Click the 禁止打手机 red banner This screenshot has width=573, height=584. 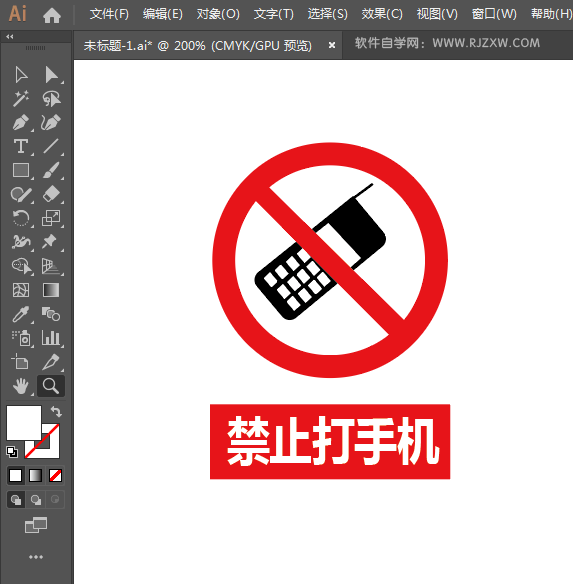click(x=330, y=441)
